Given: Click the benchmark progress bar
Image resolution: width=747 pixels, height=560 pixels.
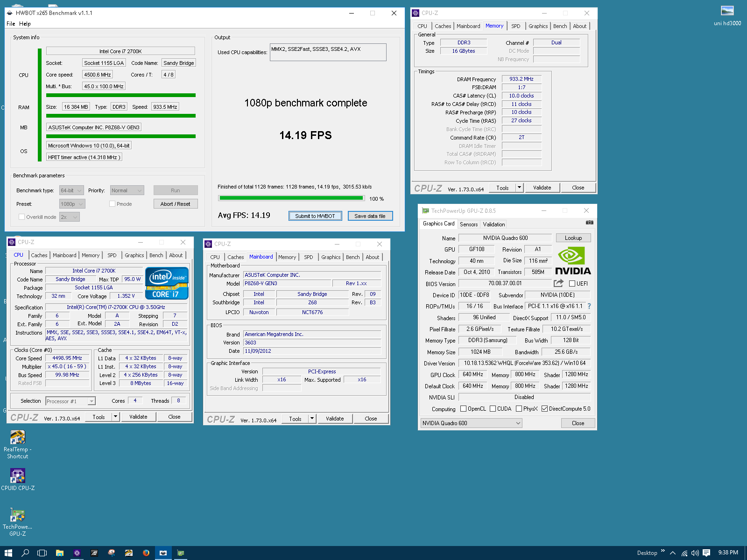Looking at the screenshot, I should pos(292,198).
